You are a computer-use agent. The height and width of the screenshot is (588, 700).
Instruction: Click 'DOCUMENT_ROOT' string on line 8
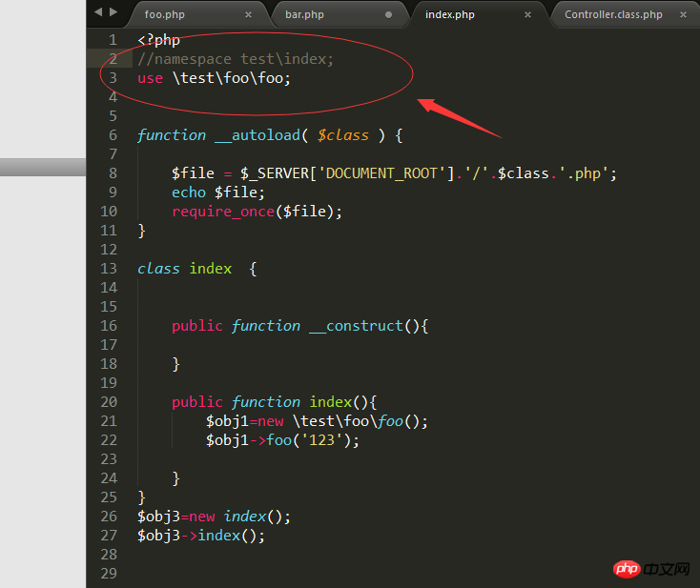tap(381, 173)
